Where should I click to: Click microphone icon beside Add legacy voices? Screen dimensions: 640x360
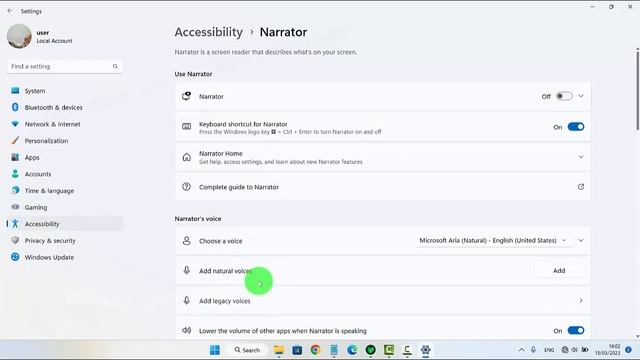point(187,300)
